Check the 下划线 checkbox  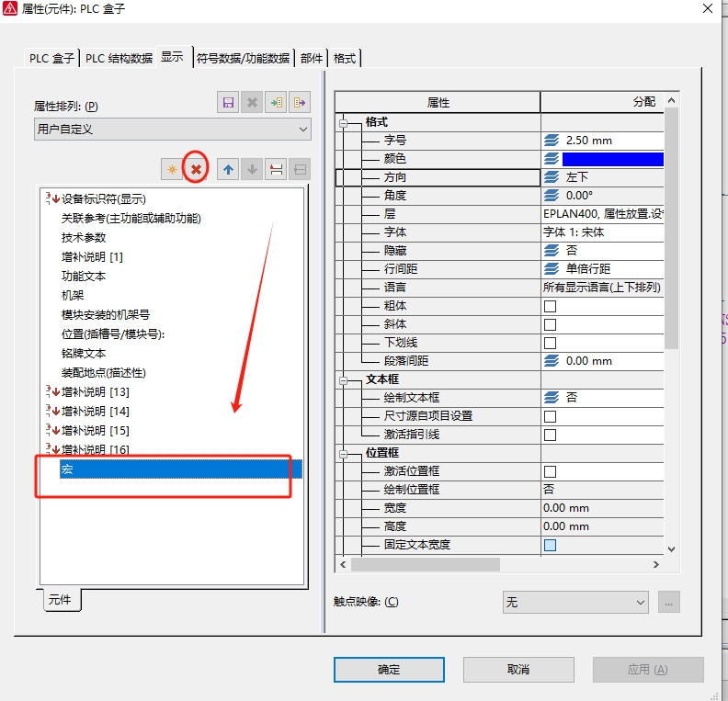pos(550,343)
